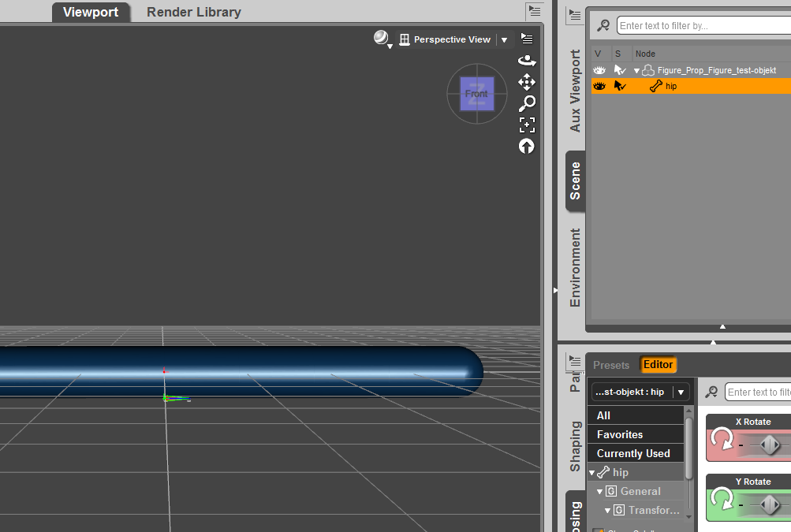
Task: Toggle visibility eye of hip bone
Action: click(599, 86)
